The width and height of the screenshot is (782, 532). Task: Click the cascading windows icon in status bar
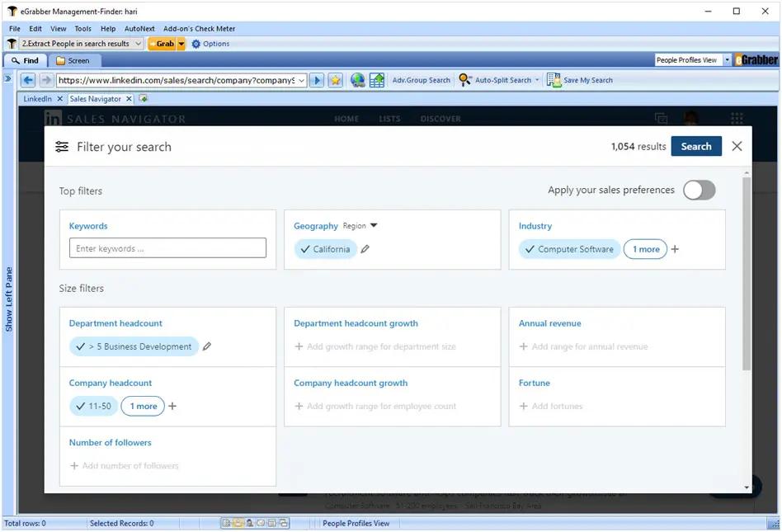click(284, 523)
